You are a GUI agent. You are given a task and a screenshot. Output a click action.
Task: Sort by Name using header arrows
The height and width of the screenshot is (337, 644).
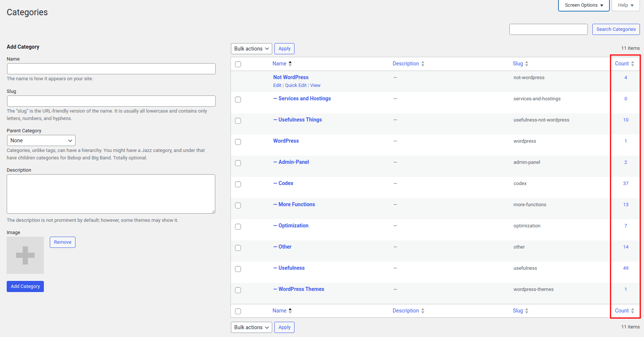[290, 64]
